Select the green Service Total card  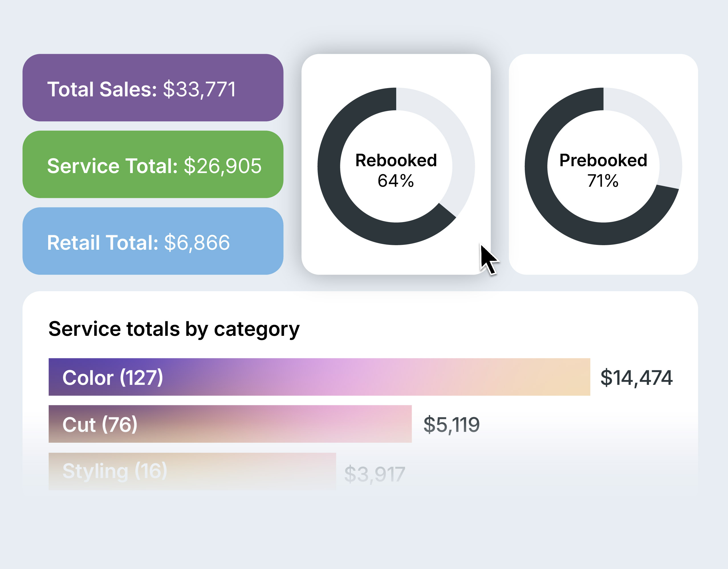pos(153,164)
